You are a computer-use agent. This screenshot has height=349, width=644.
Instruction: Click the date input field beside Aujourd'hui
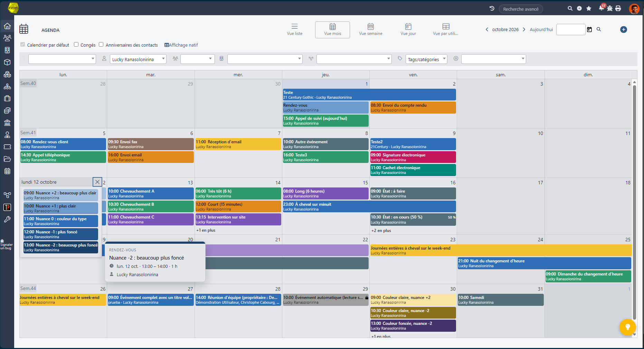pos(571,29)
